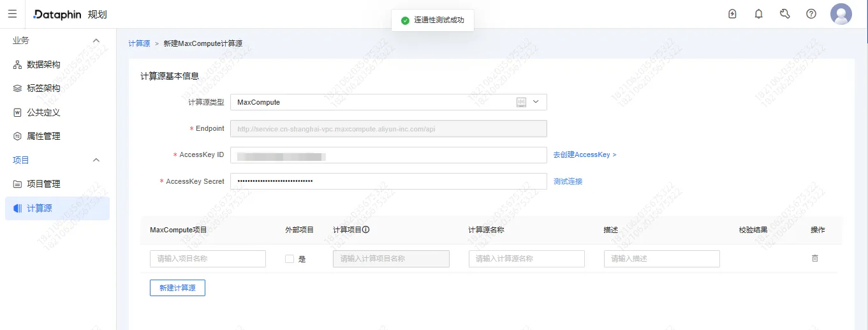Image resolution: width=868 pixels, height=330 pixels.
Task: Click the 计算项目 info icon
Action: (x=366, y=230)
